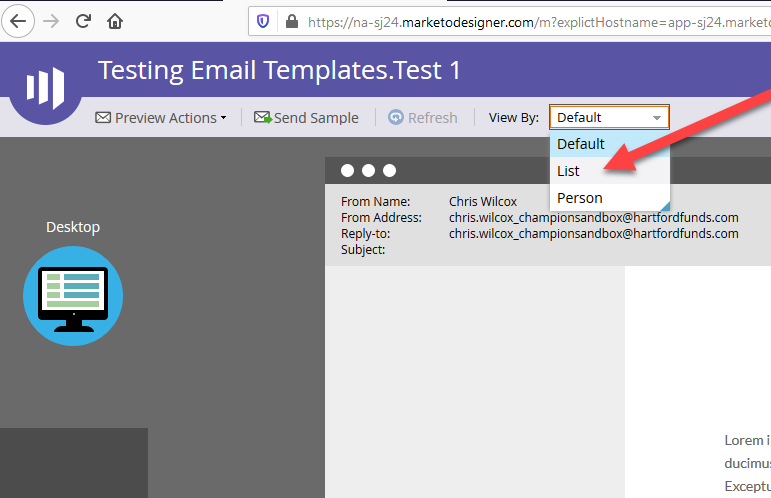The image size is (771, 498).
Task: Click the browser forward arrow button
Action: tap(51, 20)
